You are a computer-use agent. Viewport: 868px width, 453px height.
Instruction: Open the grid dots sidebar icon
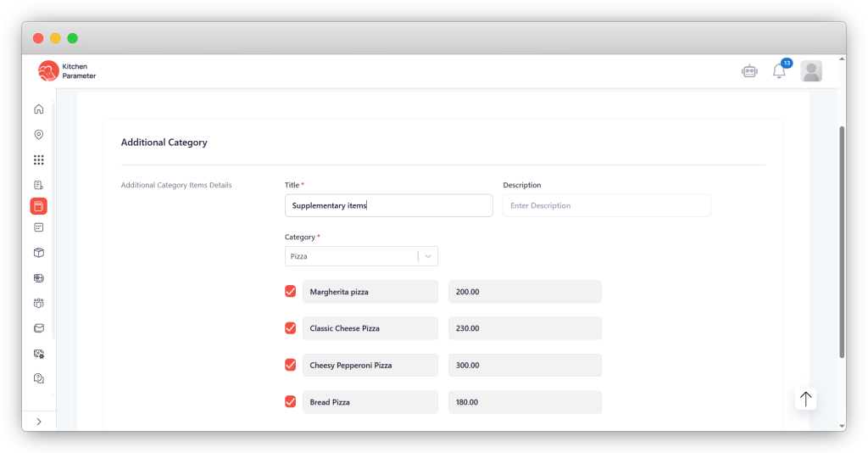(x=38, y=159)
